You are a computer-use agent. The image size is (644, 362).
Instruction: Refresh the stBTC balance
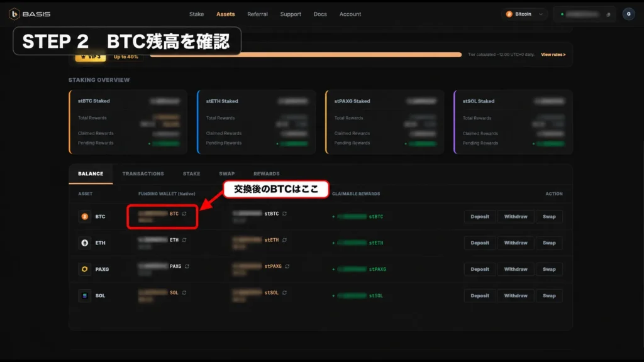[284, 214]
